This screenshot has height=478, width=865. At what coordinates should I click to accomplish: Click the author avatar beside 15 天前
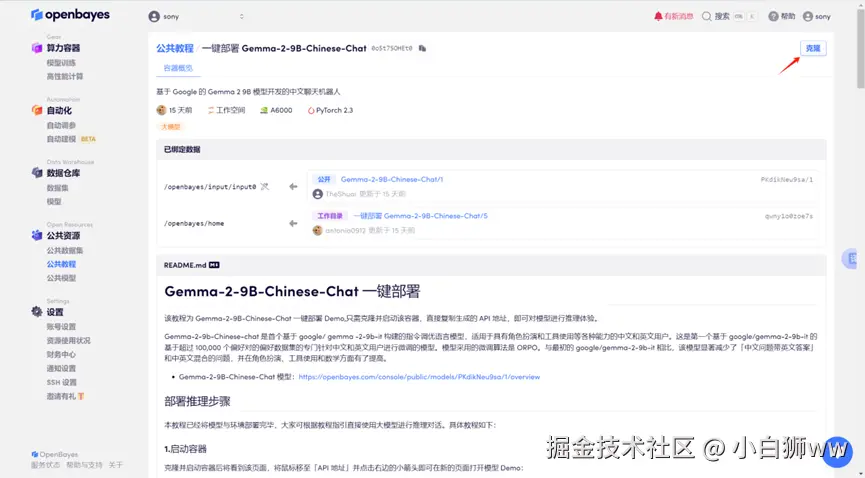(x=161, y=110)
